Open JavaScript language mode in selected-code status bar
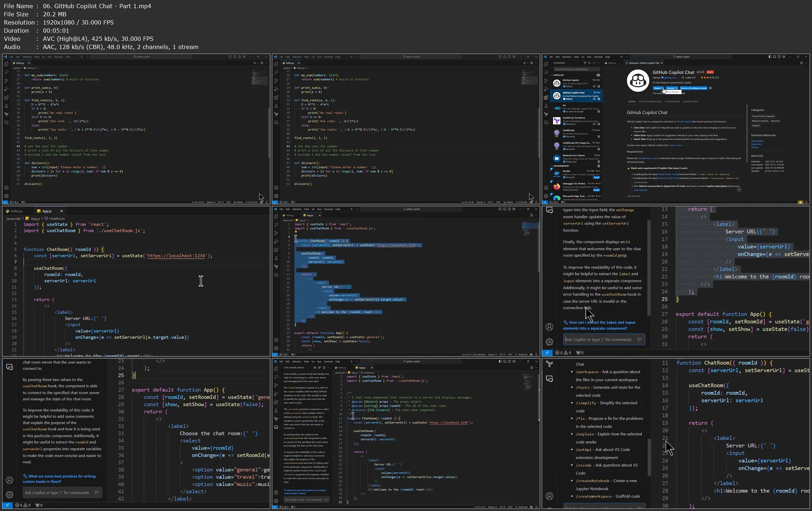Viewport: 812px width, 511px height. click(x=522, y=354)
